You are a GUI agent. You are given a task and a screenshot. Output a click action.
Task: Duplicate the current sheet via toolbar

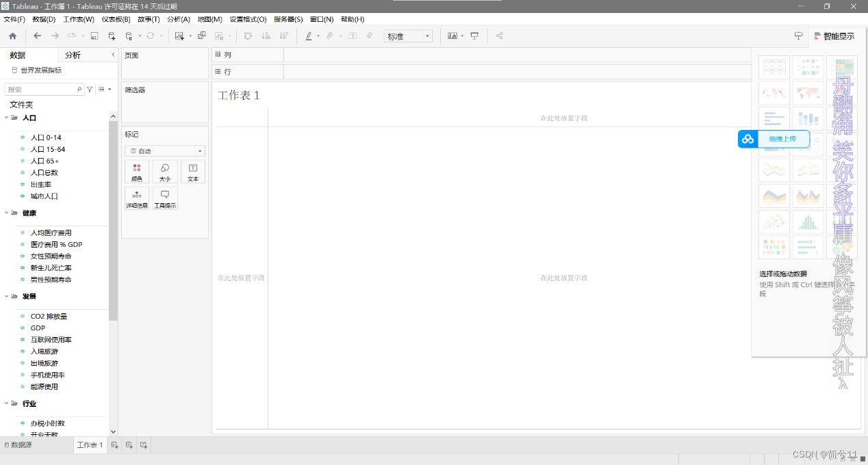coord(202,36)
